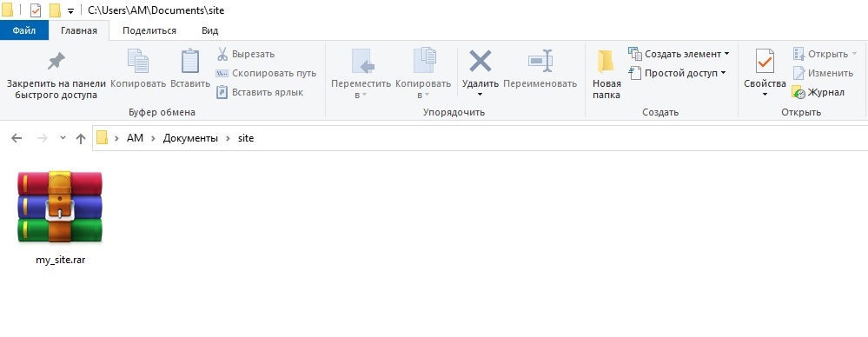The height and width of the screenshot is (337, 868).
Task: Click the Вставить clipboard icon
Action: click(x=190, y=61)
